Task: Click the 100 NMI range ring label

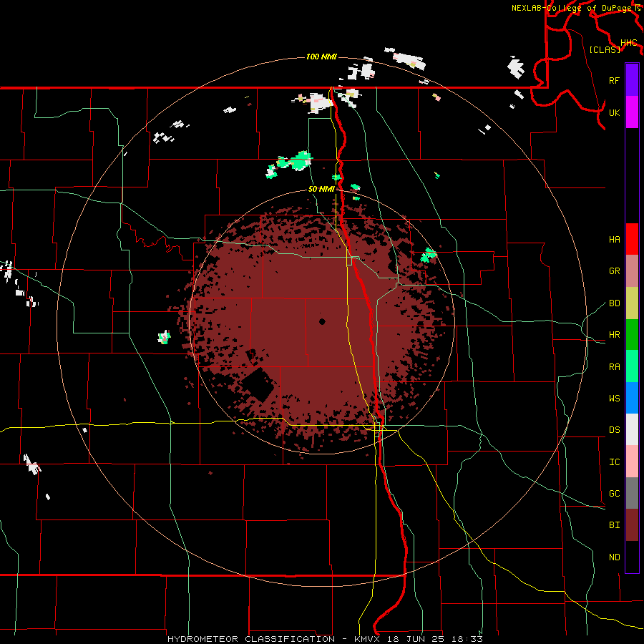Action: [x=321, y=57]
